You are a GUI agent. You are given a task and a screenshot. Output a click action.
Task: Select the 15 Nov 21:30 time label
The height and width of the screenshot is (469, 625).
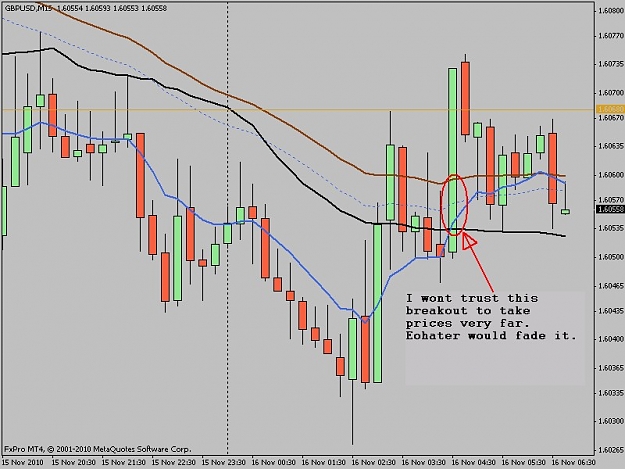(124, 462)
